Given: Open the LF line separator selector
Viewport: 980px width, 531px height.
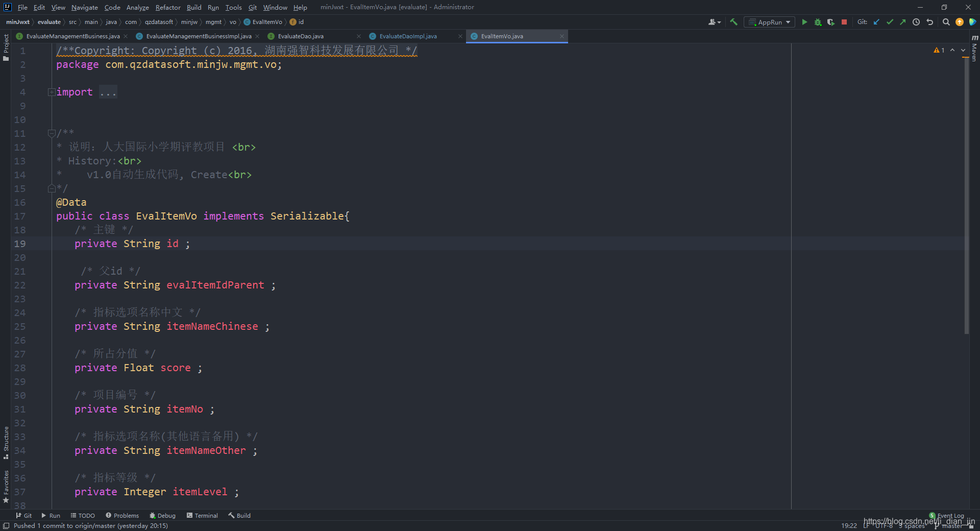Looking at the screenshot, I should tap(866, 526).
